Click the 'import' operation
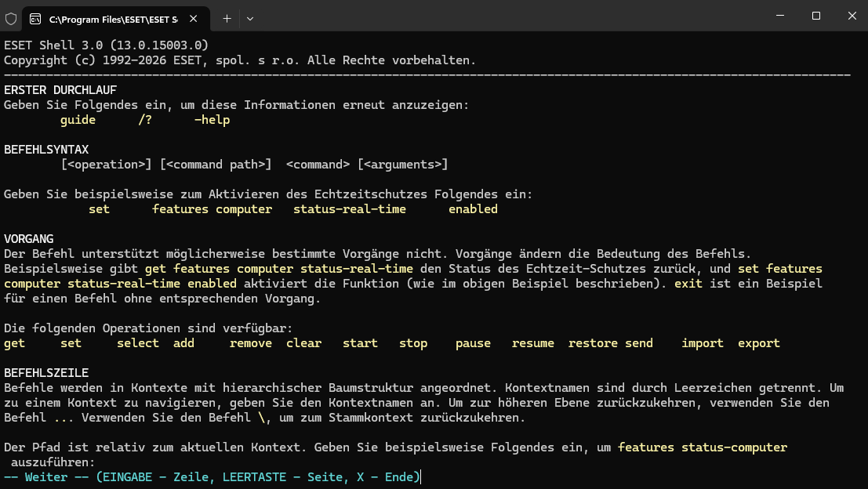The height and width of the screenshot is (489, 868). tap(703, 343)
